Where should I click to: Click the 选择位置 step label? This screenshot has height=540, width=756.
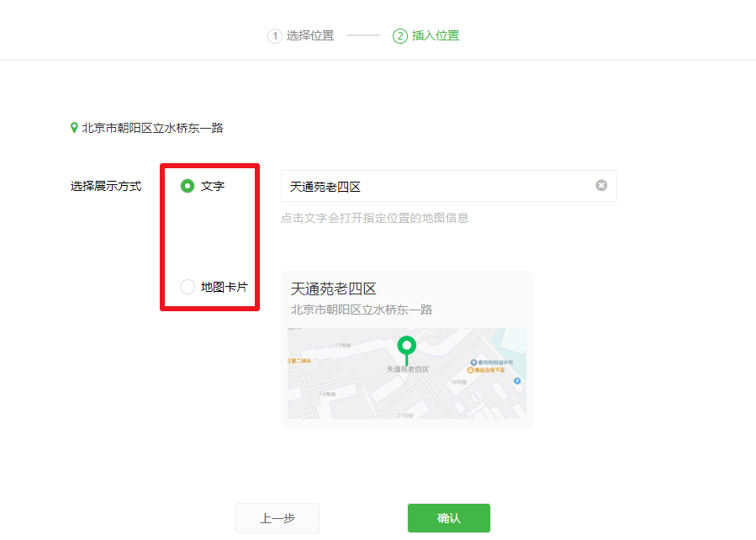(x=311, y=36)
